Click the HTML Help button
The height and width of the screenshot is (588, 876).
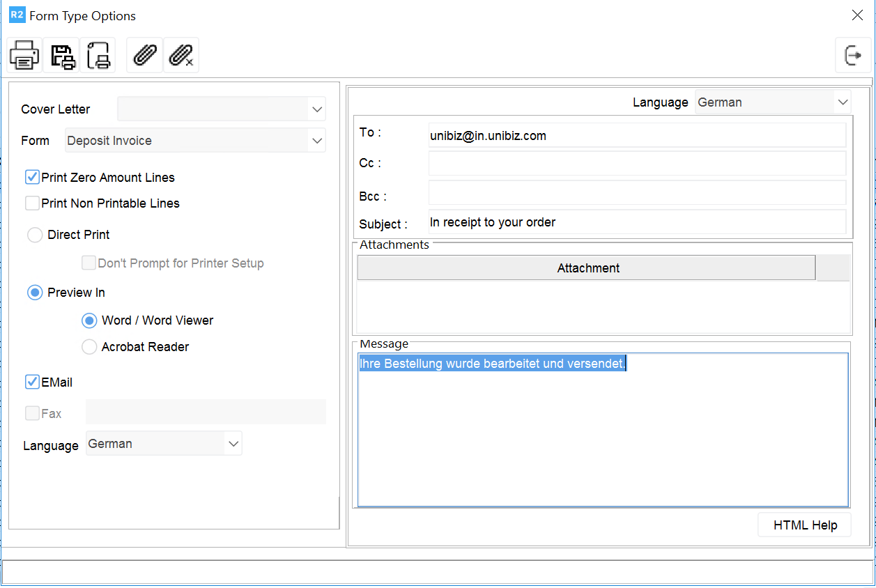click(x=804, y=525)
